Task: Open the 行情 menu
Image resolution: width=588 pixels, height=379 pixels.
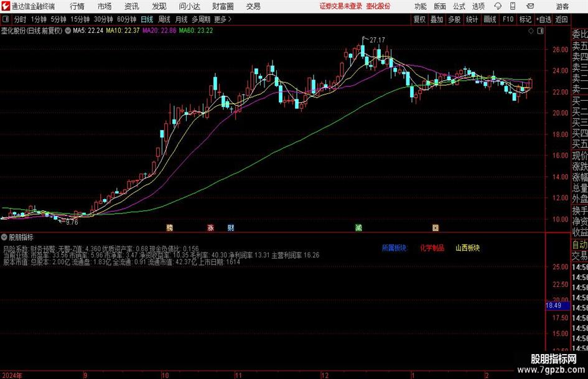Action: (x=77, y=6)
